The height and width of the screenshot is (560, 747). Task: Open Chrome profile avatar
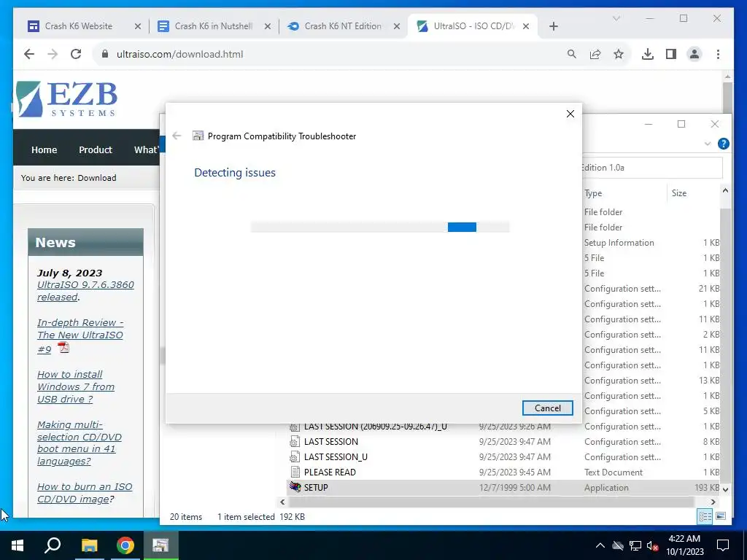pyautogui.click(x=694, y=54)
